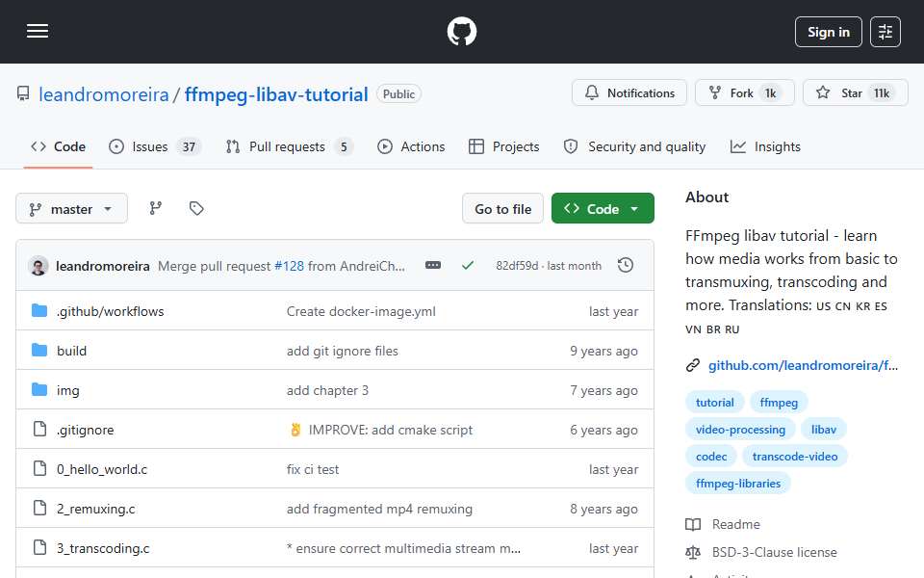Select the ffmpeg-libraries topic tag
The height and width of the screenshot is (578, 924).
click(x=738, y=484)
